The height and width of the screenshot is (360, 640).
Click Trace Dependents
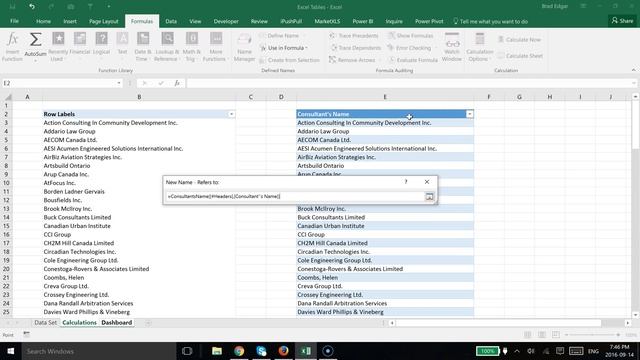coord(355,48)
